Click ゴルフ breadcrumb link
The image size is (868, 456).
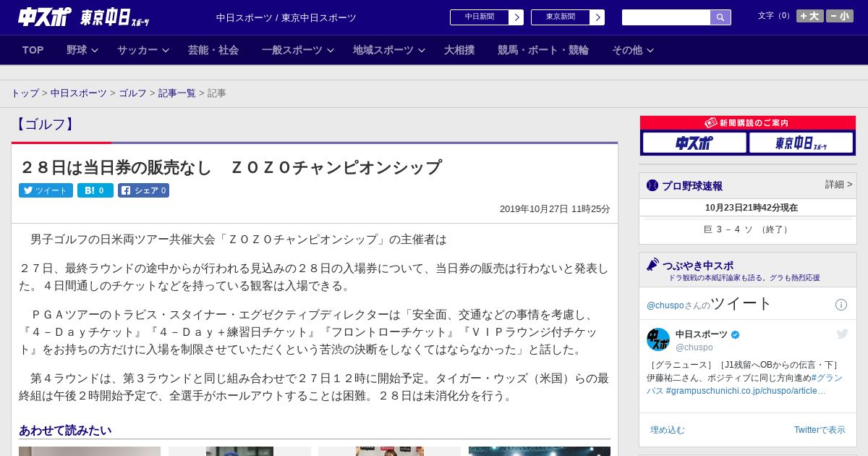click(132, 93)
